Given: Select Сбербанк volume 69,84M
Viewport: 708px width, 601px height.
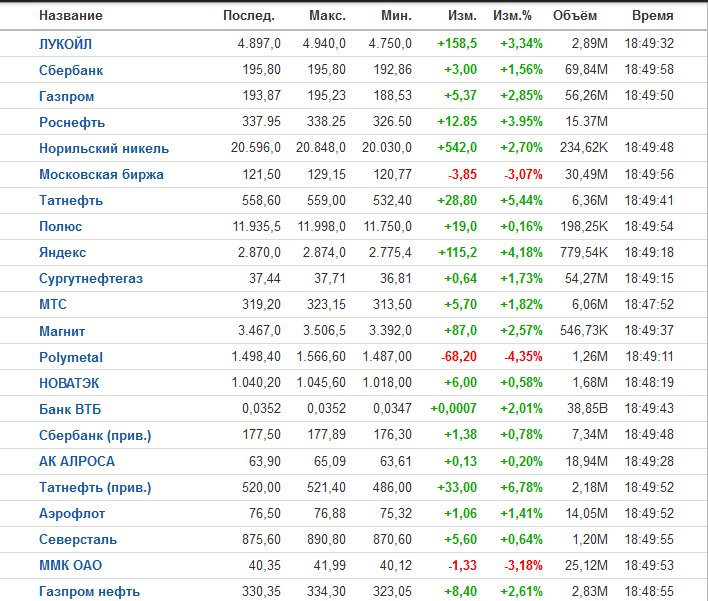Looking at the screenshot, I should click(x=587, y=70).
